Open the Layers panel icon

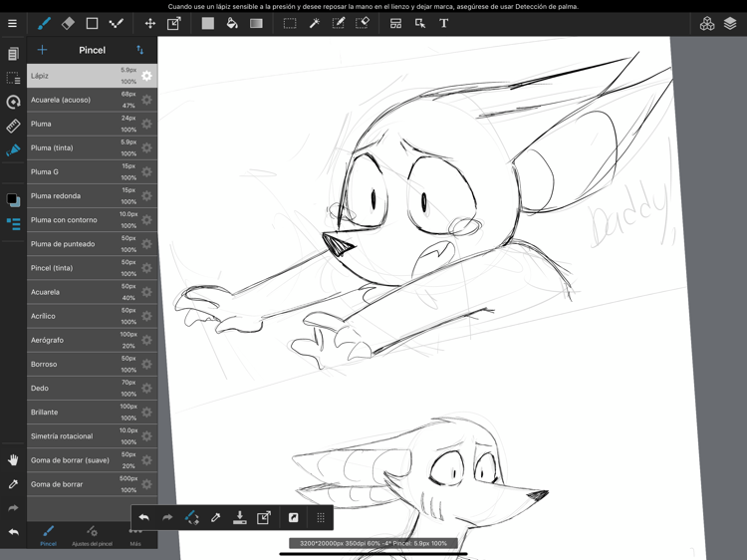point(730,23)
